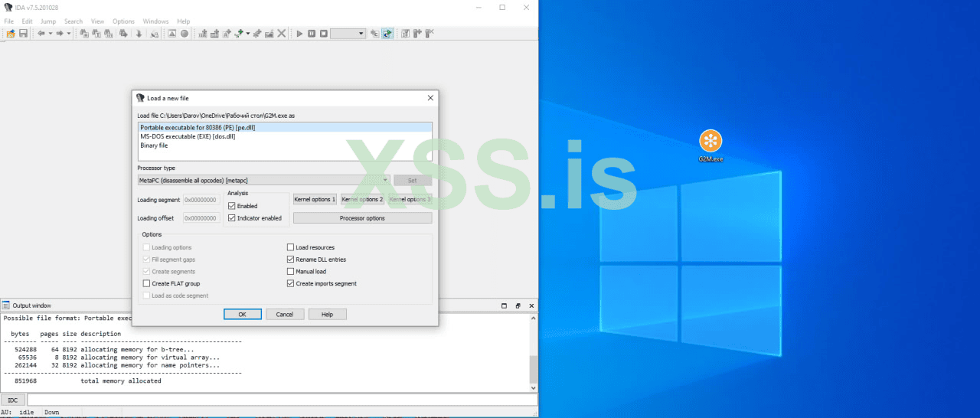Click the Kernel options 3 button

410,199
